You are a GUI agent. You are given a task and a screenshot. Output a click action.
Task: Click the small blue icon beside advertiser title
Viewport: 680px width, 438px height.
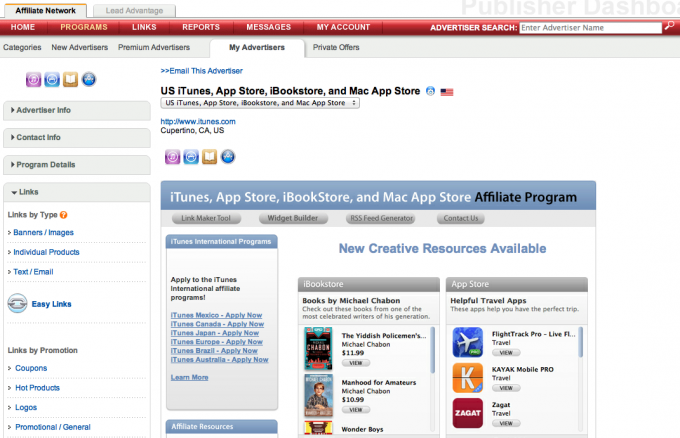click(x=430, y=91)
